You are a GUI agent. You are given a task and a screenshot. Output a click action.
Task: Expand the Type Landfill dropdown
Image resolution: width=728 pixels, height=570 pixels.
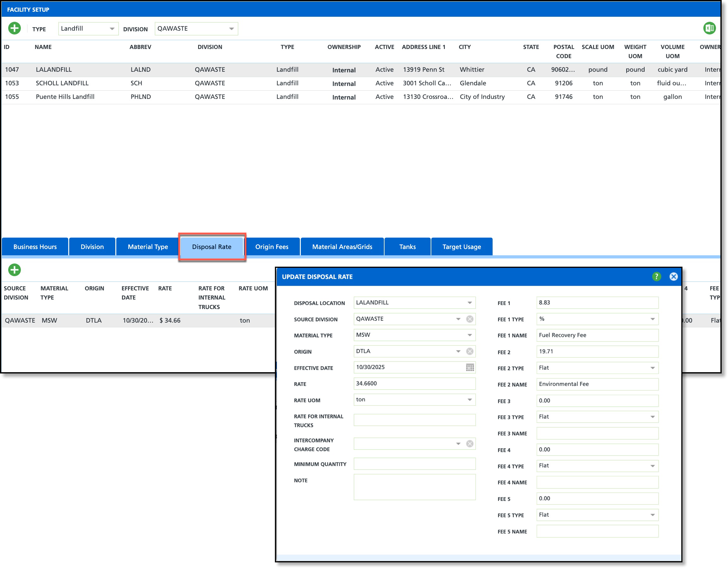point(112,29)
